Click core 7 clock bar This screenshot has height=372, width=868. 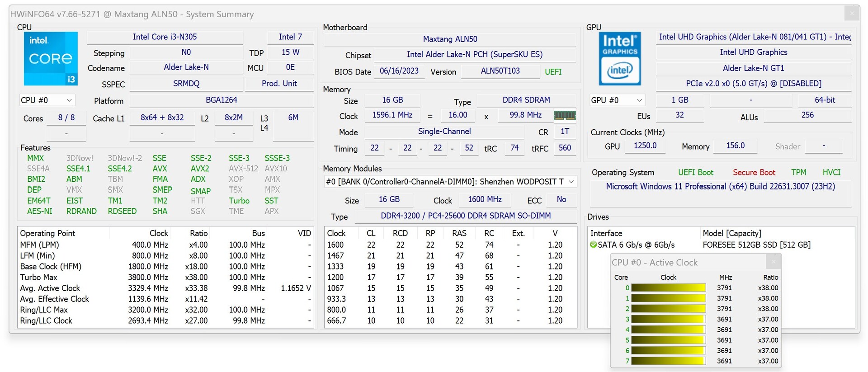click(x=668, y=361)
